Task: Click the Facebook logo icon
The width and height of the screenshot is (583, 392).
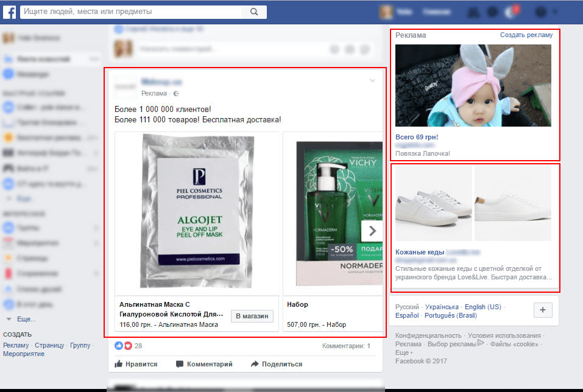Action: [9, 12]
